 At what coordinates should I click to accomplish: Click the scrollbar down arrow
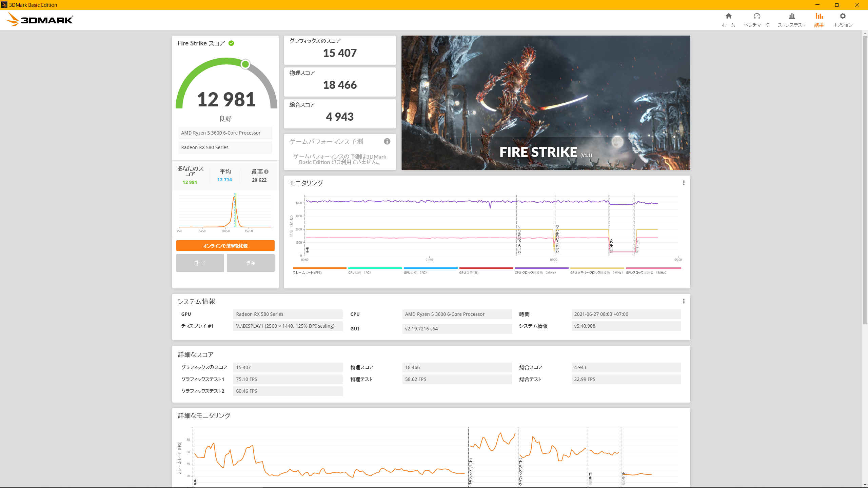pos(865,485)
